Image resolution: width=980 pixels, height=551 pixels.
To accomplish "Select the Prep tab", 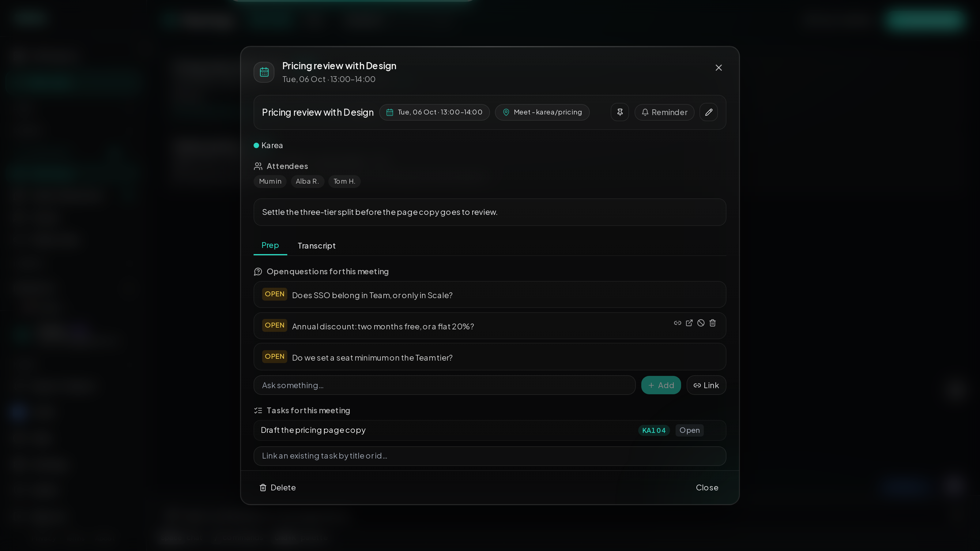I will [x=270, y=245].
